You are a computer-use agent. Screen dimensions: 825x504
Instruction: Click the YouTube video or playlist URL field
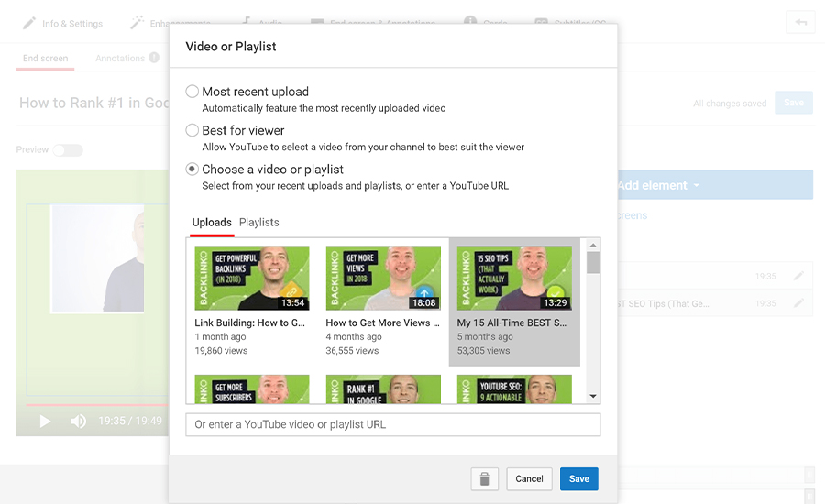tap(392, 424)
